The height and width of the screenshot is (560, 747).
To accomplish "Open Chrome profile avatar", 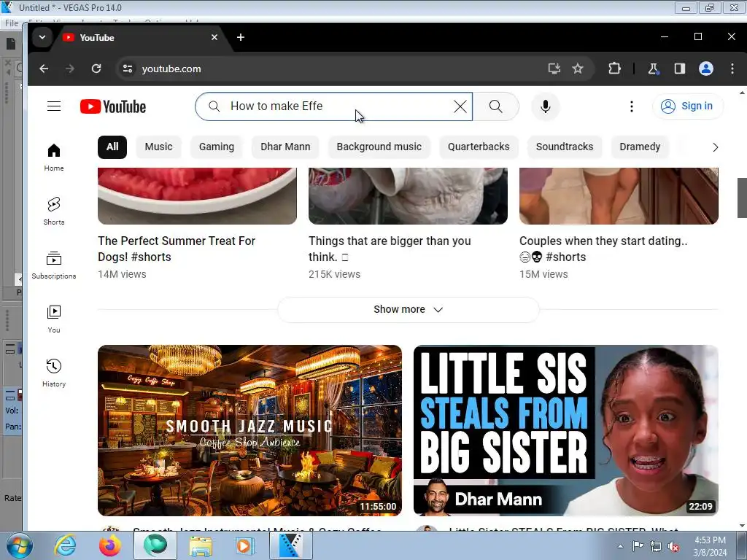I will click(x=705, y=69).
